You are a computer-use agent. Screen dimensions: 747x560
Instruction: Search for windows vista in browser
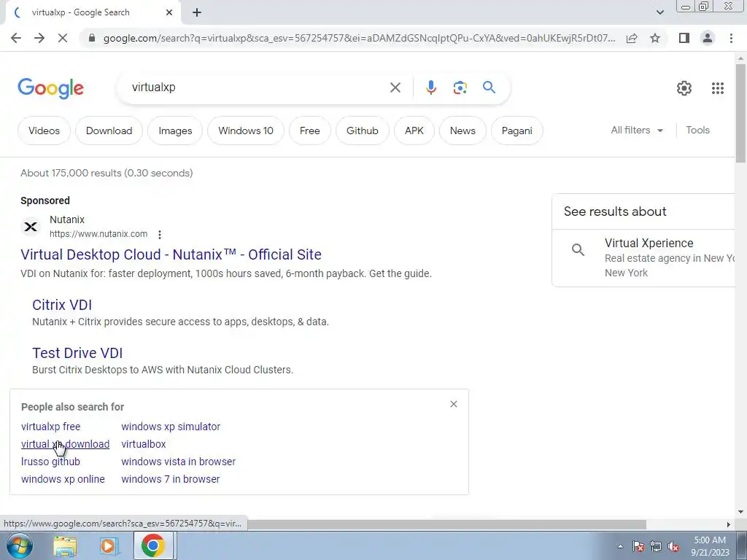tap(178, 462)
